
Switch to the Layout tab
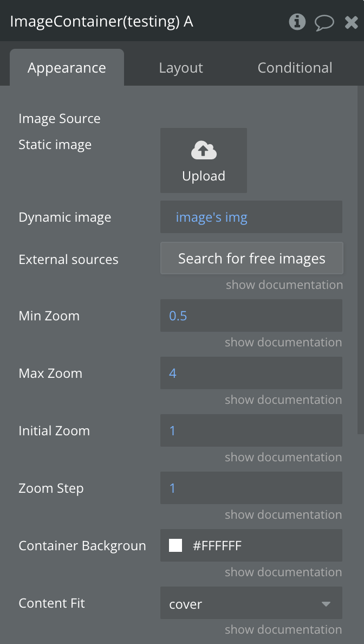(x=181, y=68)
